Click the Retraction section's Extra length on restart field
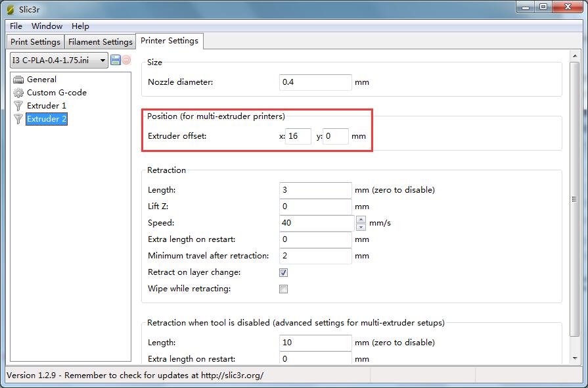 coord(315,239)
